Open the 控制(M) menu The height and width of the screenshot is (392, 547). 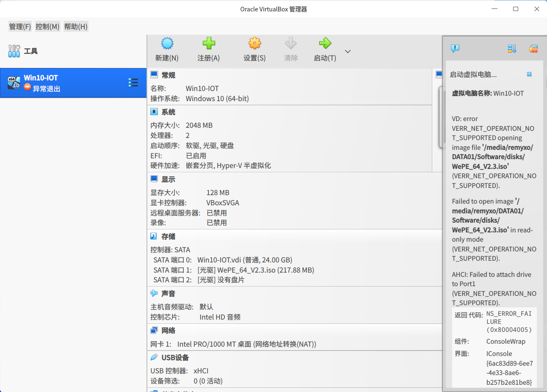click(47, 27)
